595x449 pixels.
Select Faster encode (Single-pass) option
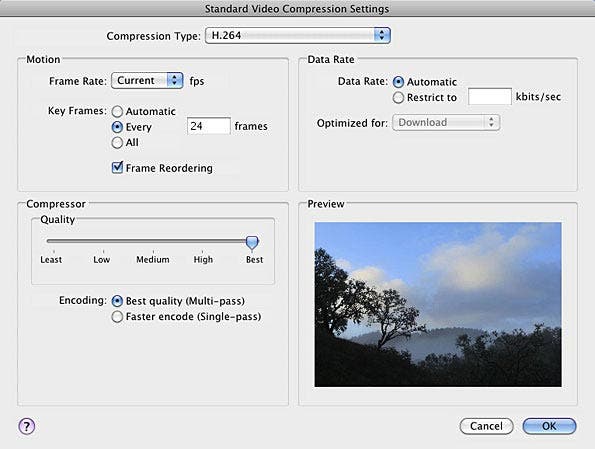coord(117,317)
